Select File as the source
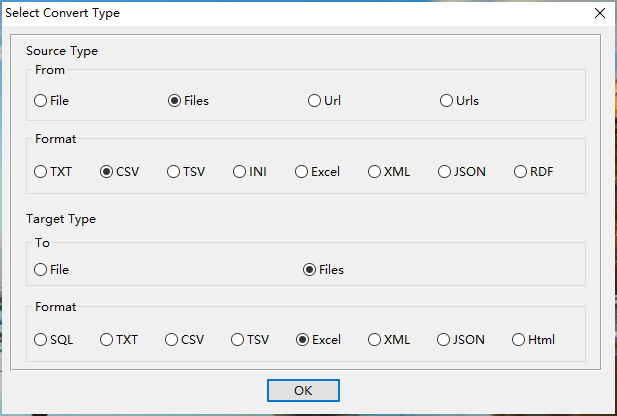This screenshot has height=416, width=617. point(41,100)
